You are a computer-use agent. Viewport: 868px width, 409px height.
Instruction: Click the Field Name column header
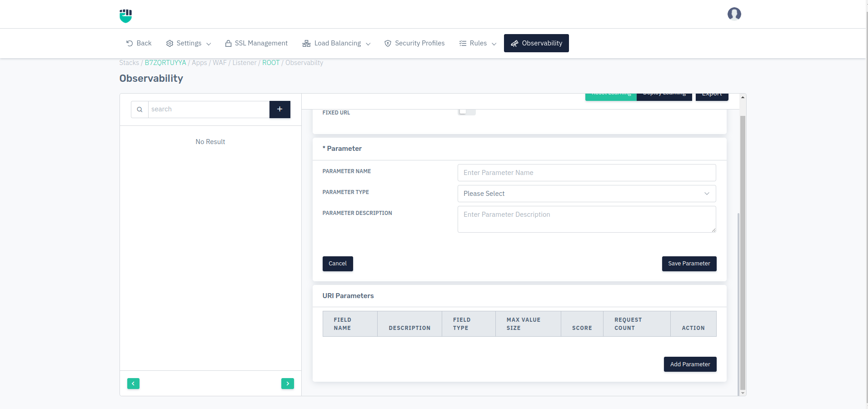tap(350, 324)
